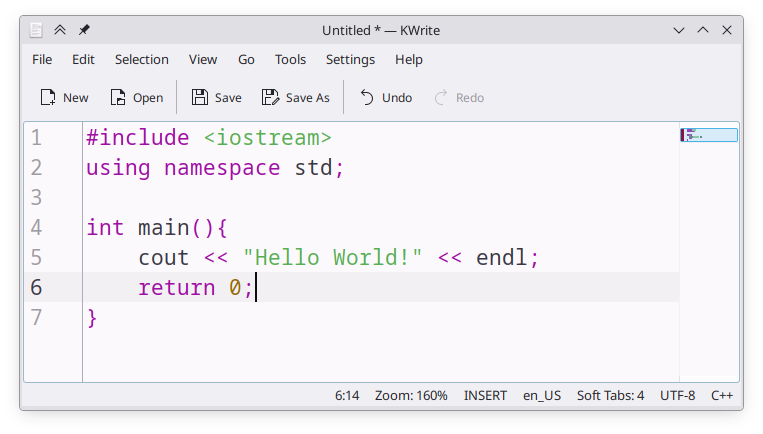Click the pin window icon
Image resolution: width=763 pixels, height=434 pixels.
pyautogui.click(x=84, y=30)
